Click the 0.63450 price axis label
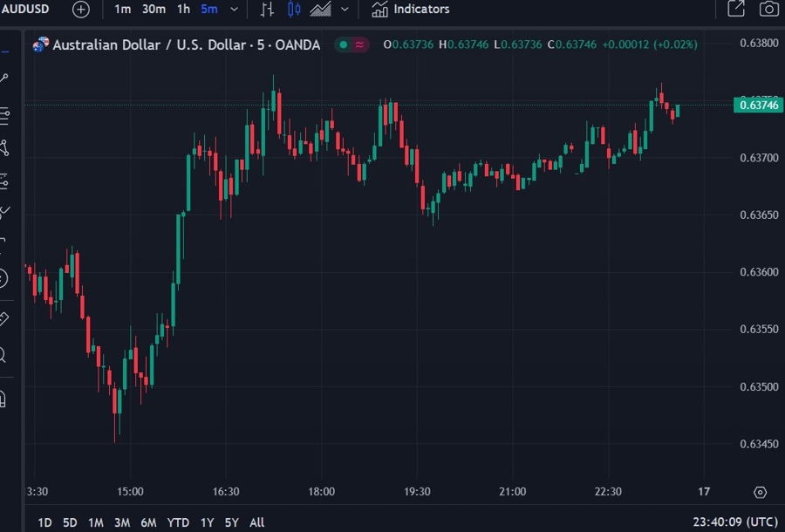This screenshot has width=785, height=532. click(x=760, y=443)
